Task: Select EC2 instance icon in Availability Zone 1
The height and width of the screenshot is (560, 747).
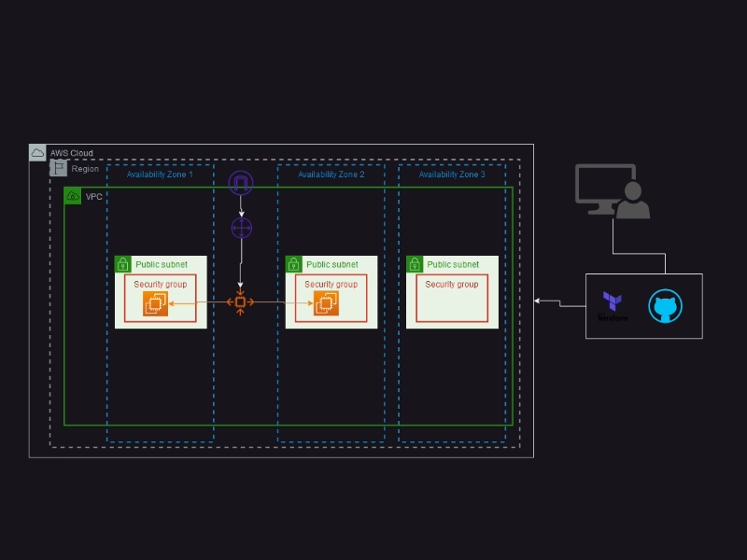Action: click(155, 303)
